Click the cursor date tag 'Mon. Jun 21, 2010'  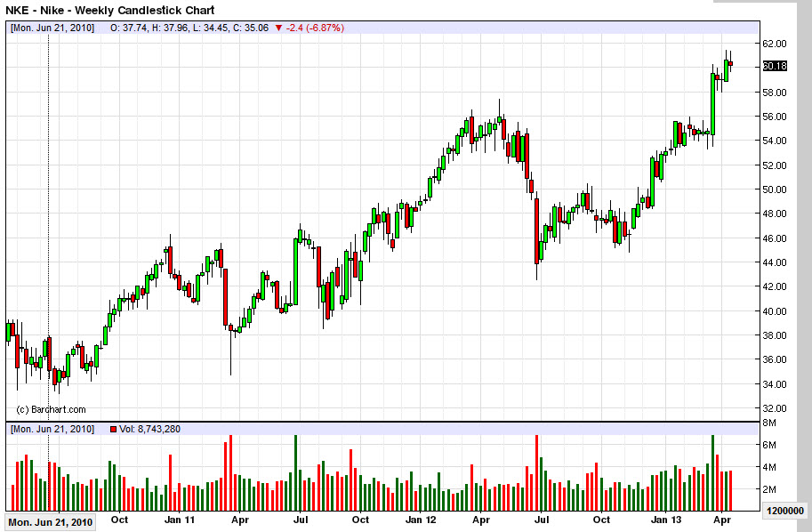[50, 522]
